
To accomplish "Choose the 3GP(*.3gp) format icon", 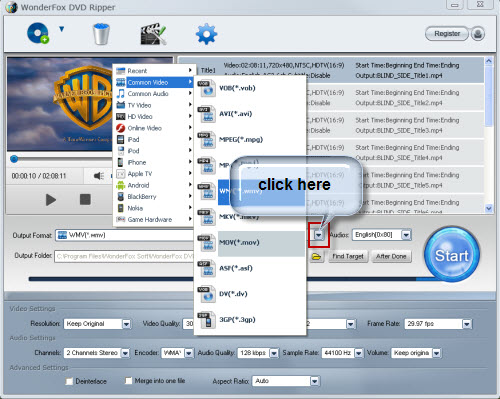I will (207, 320).
